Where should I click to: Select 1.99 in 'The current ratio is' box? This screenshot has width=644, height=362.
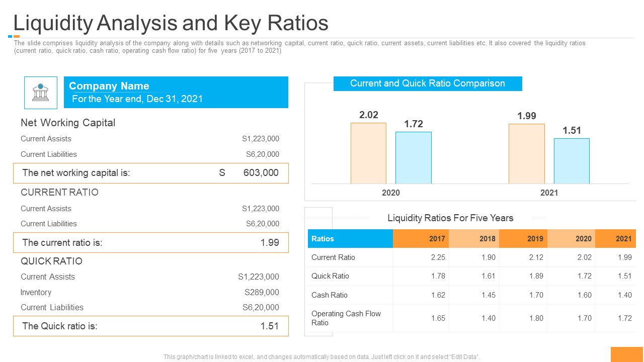pyautogui.click(x=270, y=242)
